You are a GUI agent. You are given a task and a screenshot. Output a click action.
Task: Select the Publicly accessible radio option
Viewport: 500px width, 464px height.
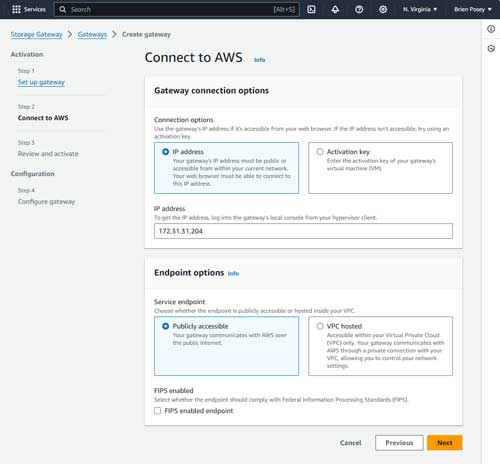click(x=166, y=326)
